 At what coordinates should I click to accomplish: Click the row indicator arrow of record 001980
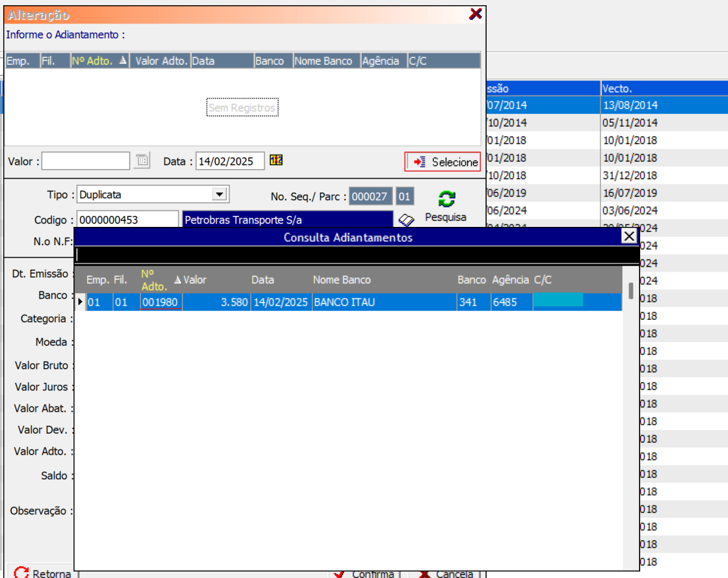point(80,302)
